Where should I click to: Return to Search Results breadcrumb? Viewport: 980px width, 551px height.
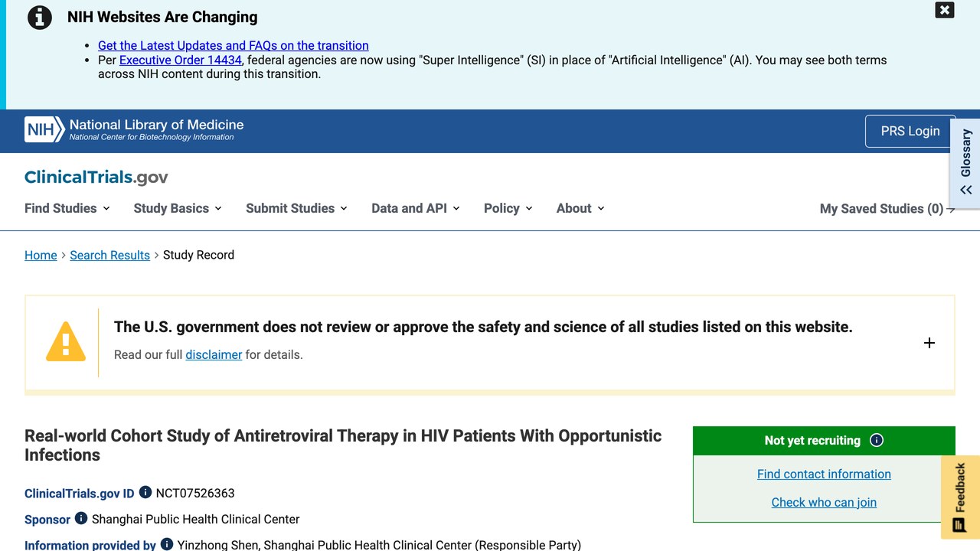109,256
